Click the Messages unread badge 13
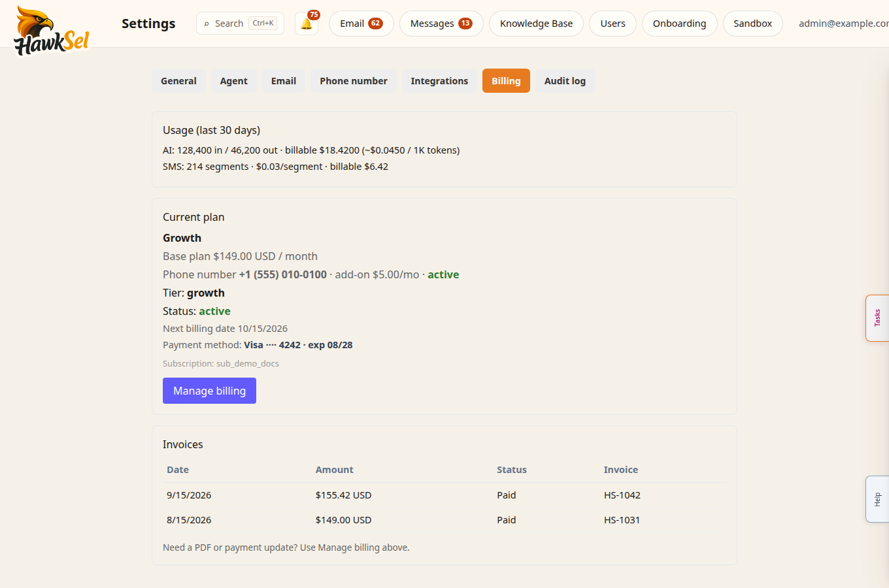Image resolution: width=889 pixels, height=588 pixels. (465, 24)
